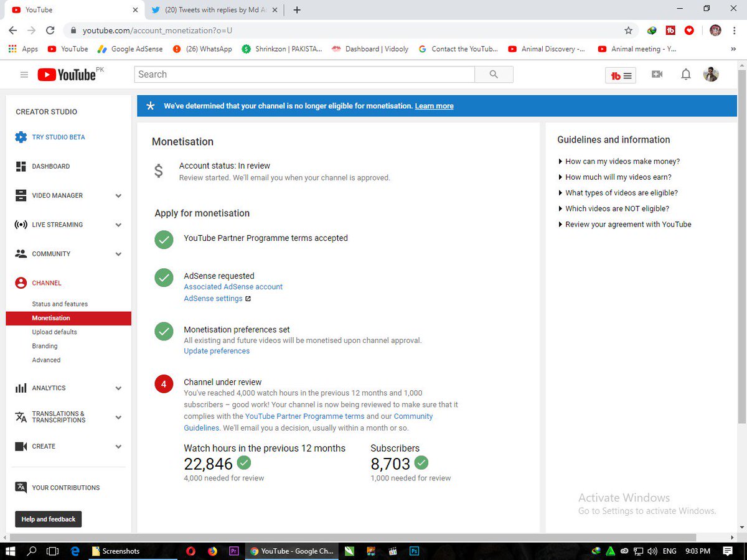
Task: Open the Apps bookmarks shortcut
Action: 23,49
